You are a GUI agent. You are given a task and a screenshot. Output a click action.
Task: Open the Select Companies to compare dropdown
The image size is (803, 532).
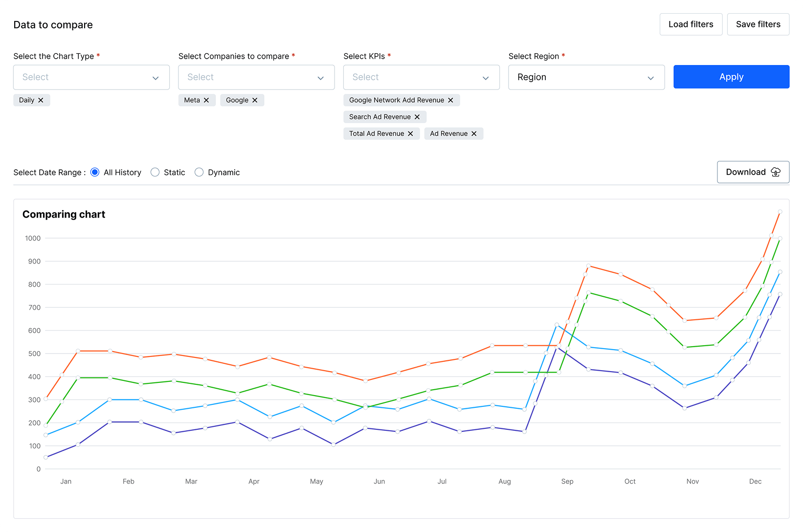256,77
